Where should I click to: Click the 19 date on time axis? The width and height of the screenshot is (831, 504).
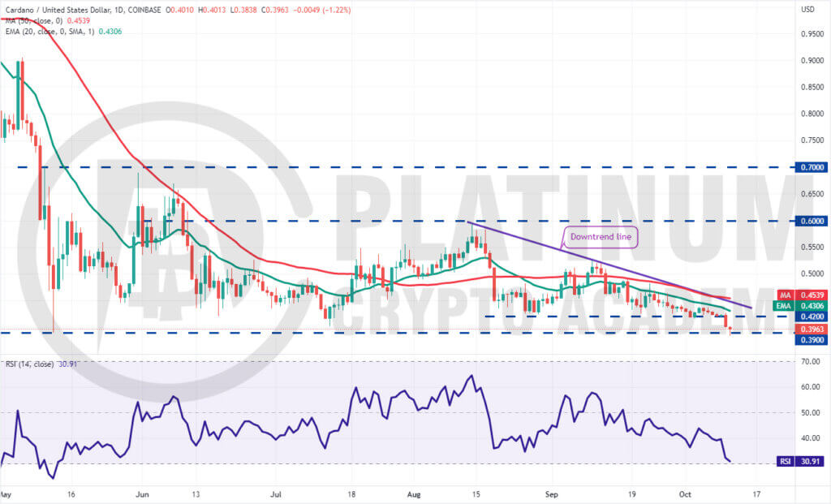pyautogui.click(x=631, y=494)
